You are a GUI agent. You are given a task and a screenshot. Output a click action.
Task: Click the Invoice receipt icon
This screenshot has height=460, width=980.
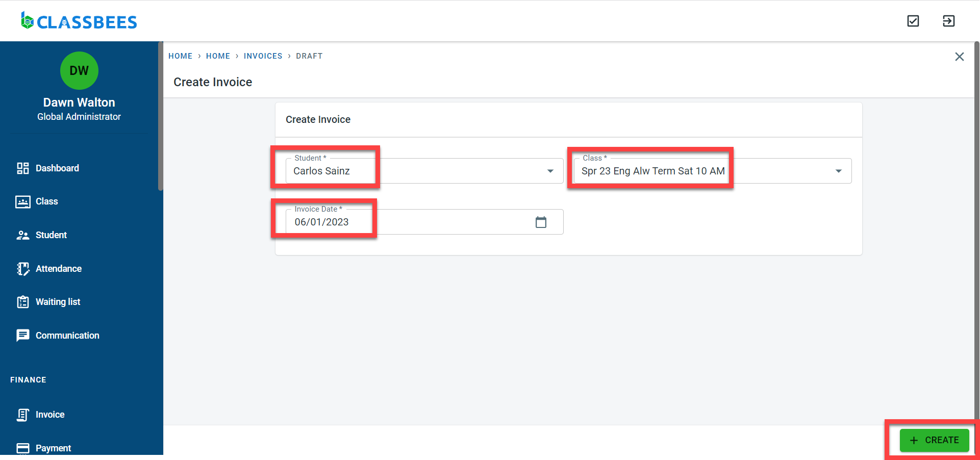[22, 415]
